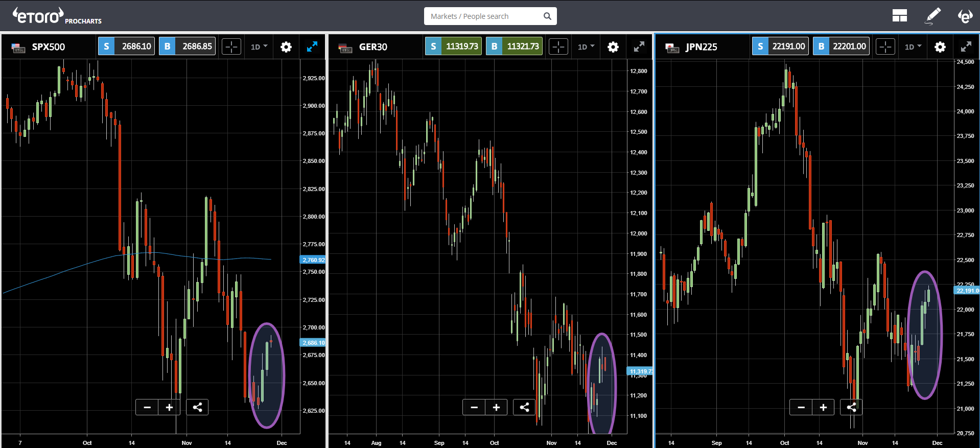The width and height of the screenshot is (980, 448).
Task: Click the 2,925.00 price level on SPX500 axis
Action: 314,78
